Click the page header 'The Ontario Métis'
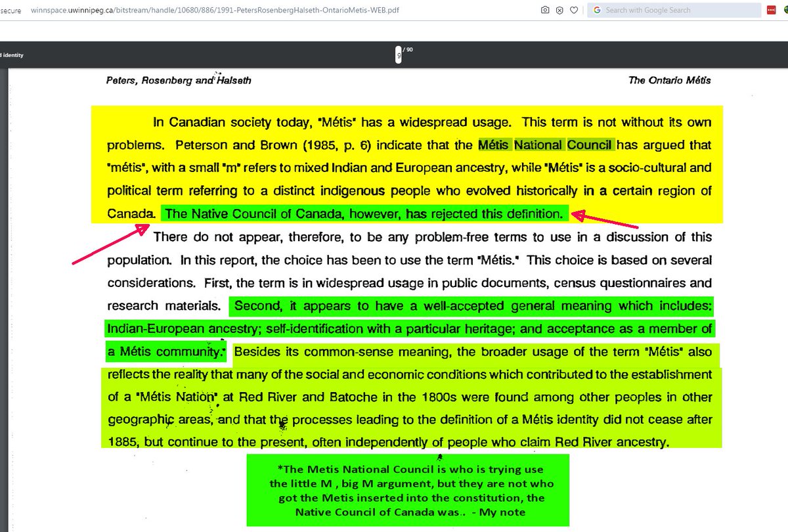 pos(669,80)
